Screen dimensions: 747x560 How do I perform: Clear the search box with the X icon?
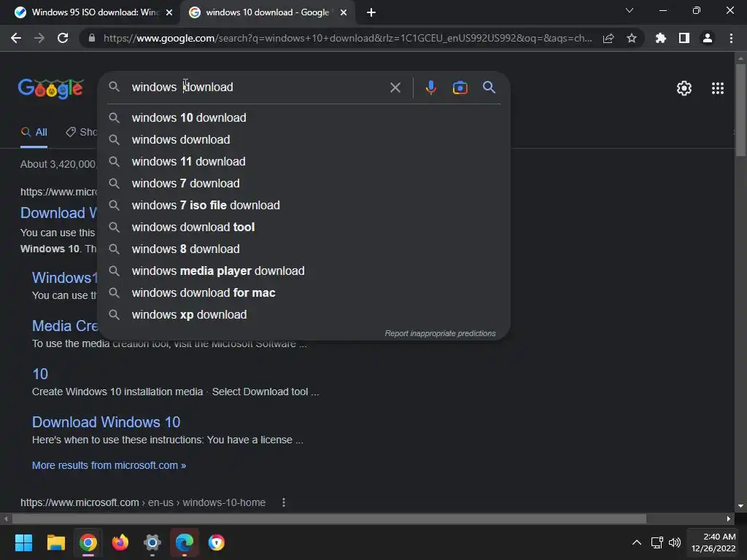click(x=395, y=87)
